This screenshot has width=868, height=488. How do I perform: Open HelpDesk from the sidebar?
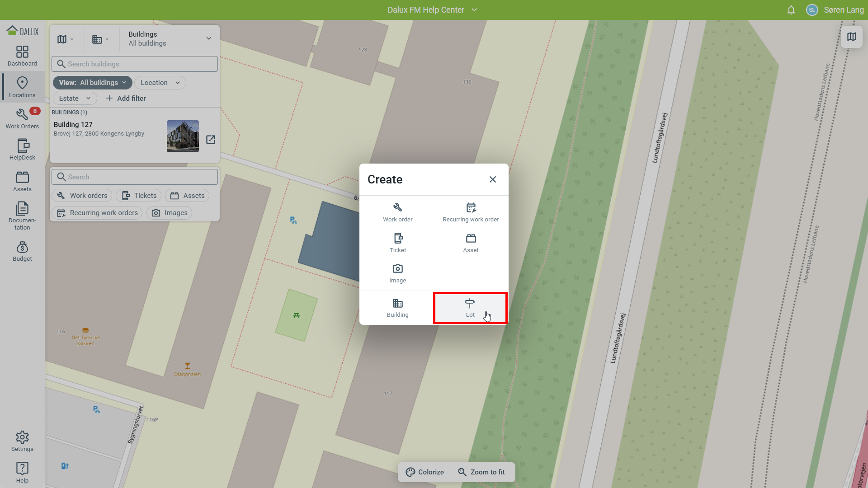[x=22, y=150]
